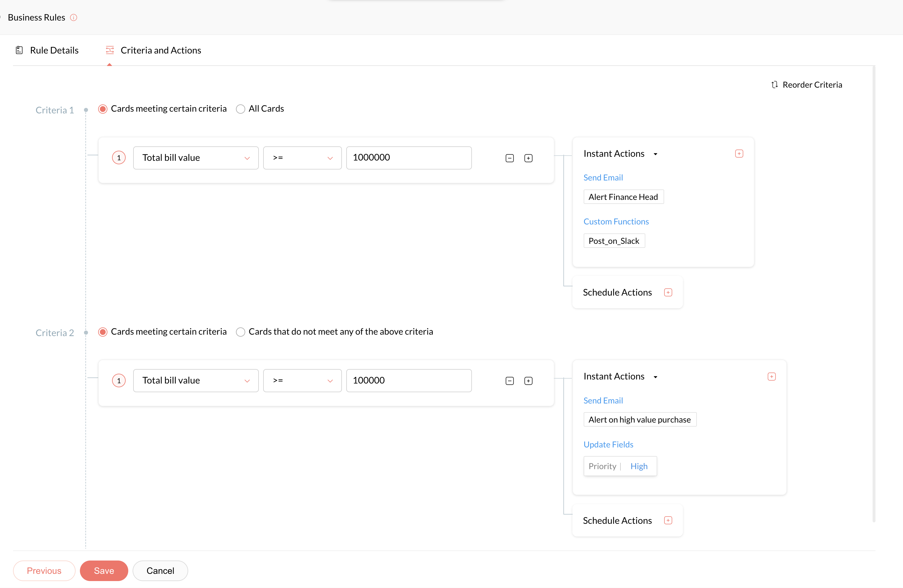Add schedule action for Criteria 1
This screenshot has width=903, height=588.
pyautogui.click(x=668, y=292)
